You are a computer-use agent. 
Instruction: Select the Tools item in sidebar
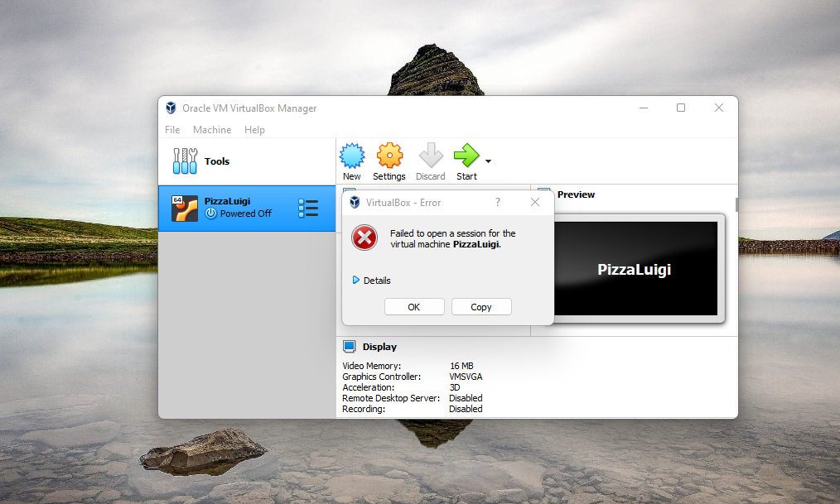[x=247, y=161]
